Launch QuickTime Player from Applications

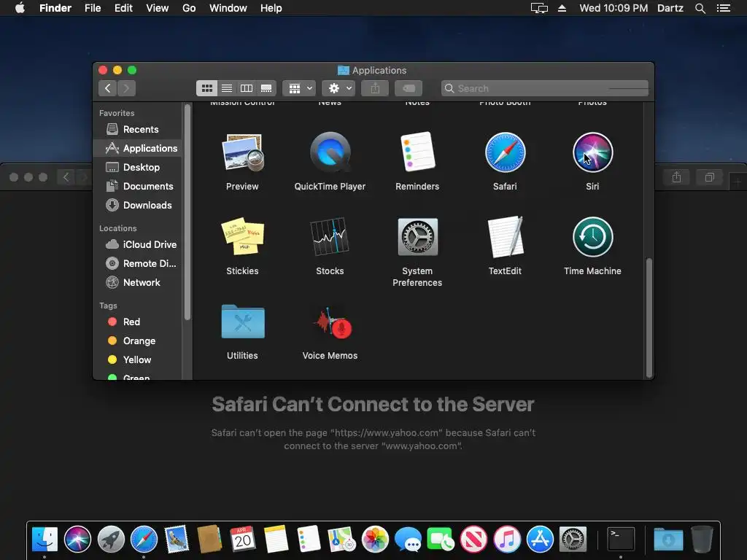[x=330, y=152]
